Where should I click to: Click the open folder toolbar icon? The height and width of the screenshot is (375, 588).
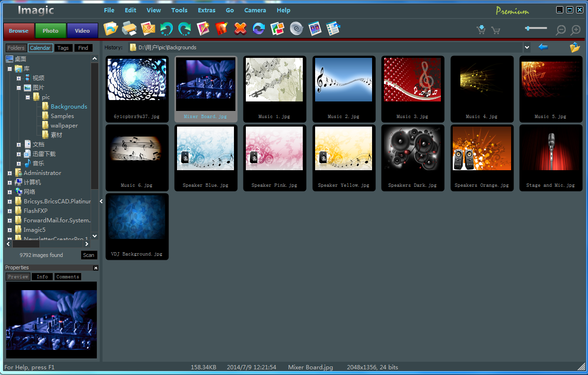click(111, 29)
